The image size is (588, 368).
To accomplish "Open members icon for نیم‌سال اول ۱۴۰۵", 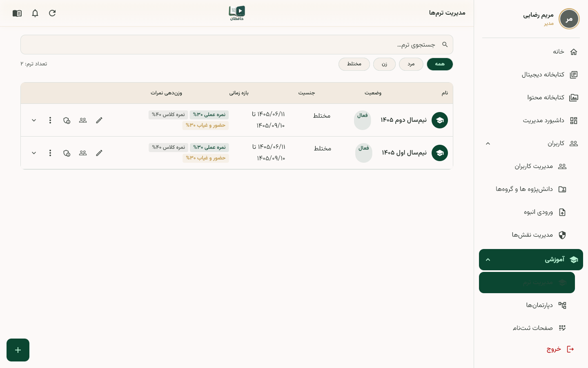I will [83, 153].
